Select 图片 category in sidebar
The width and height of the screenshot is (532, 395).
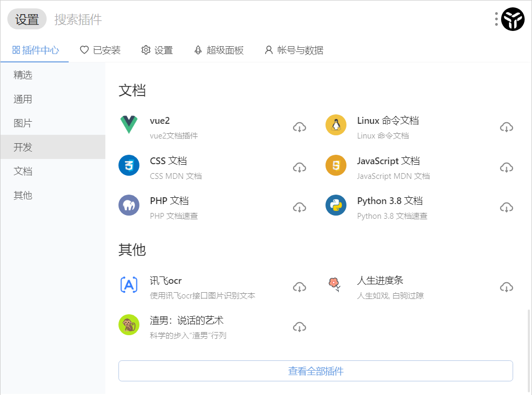tap(53, 123)
